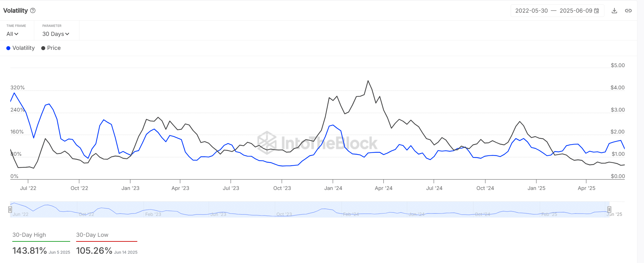644x263 pixels.
Task: Copy the chart link with chain icon
Action: [628, 11]
